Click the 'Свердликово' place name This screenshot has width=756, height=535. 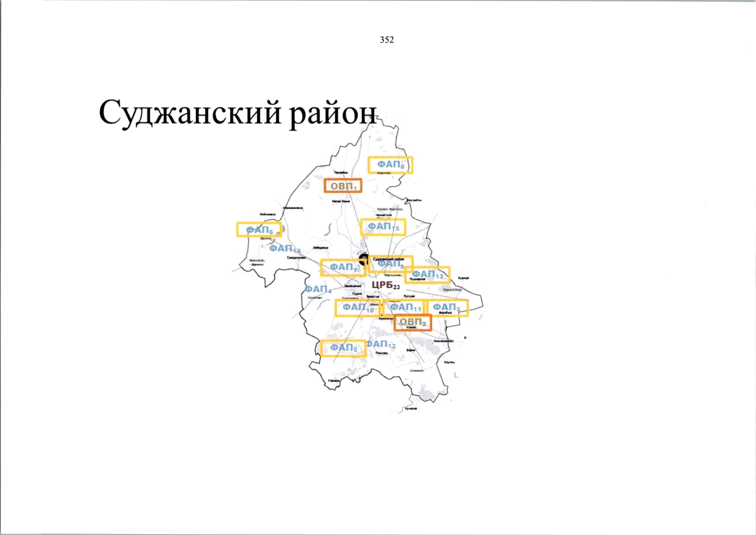pos(296,258)
